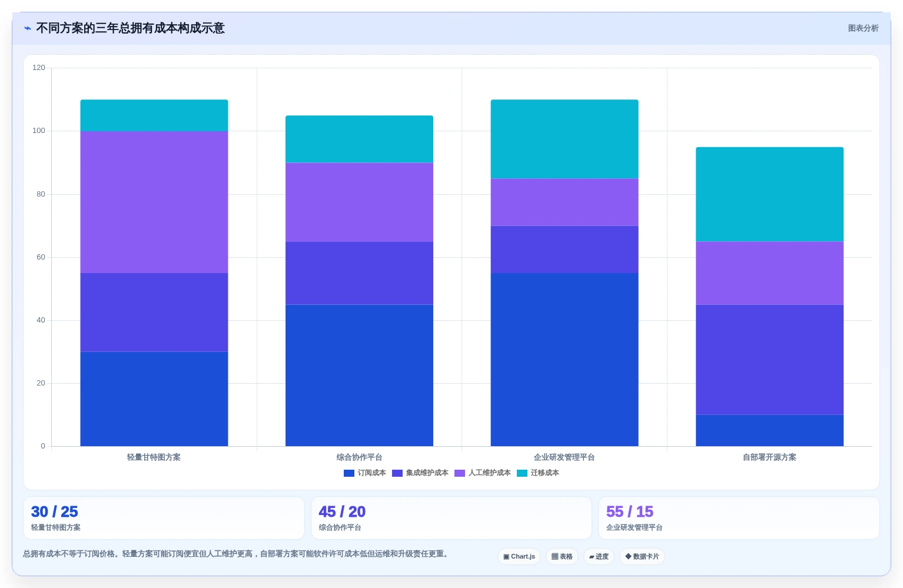This screenshot has height=588, width=903.
Task: Toggle the 订阅成本 legend swatch
Action: coord(349,473)
